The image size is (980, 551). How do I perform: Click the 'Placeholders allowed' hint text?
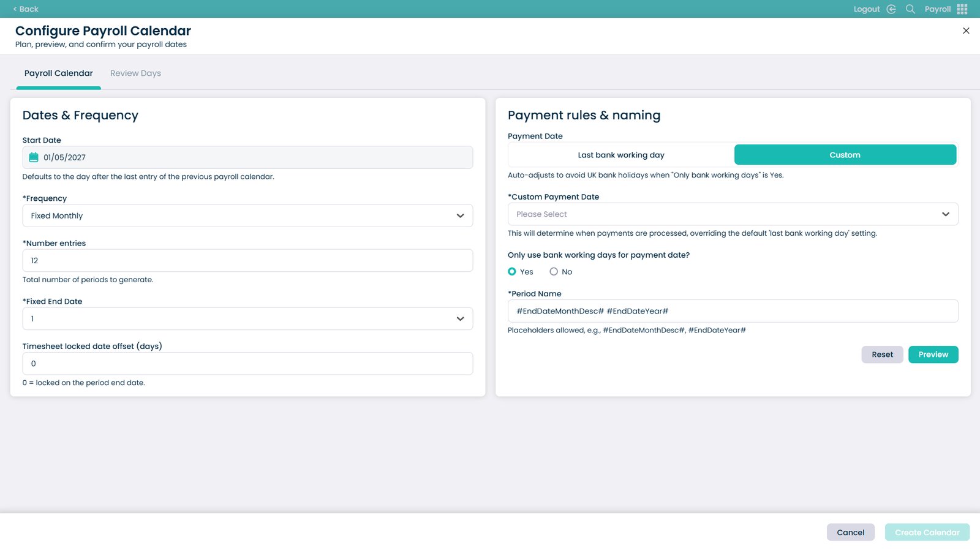(x=627, y=330)
